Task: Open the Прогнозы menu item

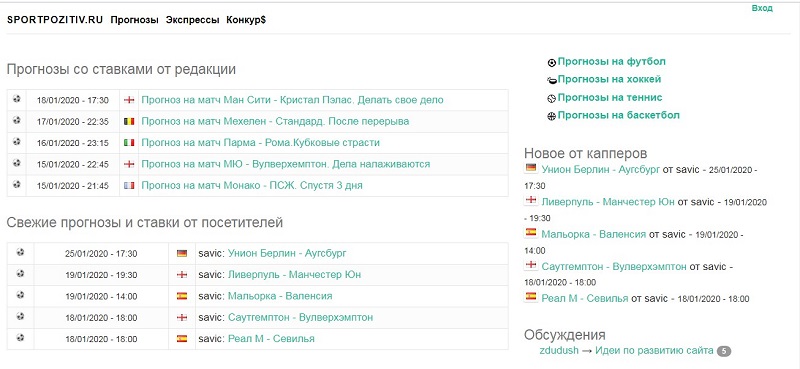Action: [x=135, y=20]
